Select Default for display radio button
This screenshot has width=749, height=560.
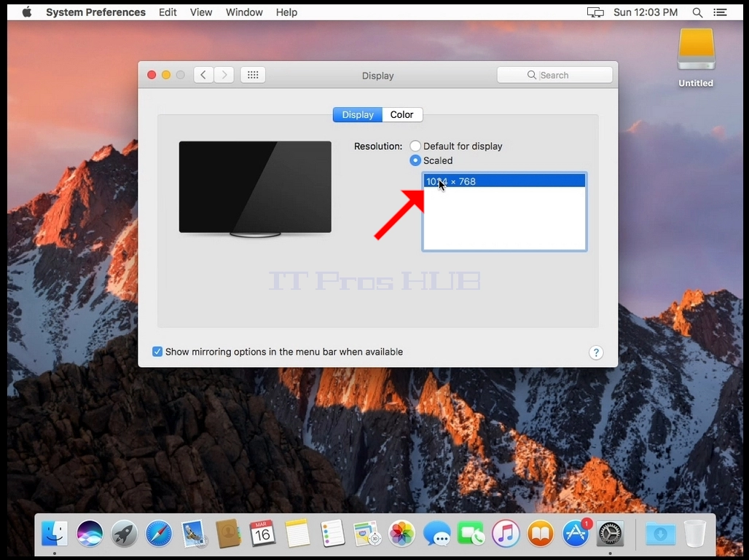[x=415, y=146]
